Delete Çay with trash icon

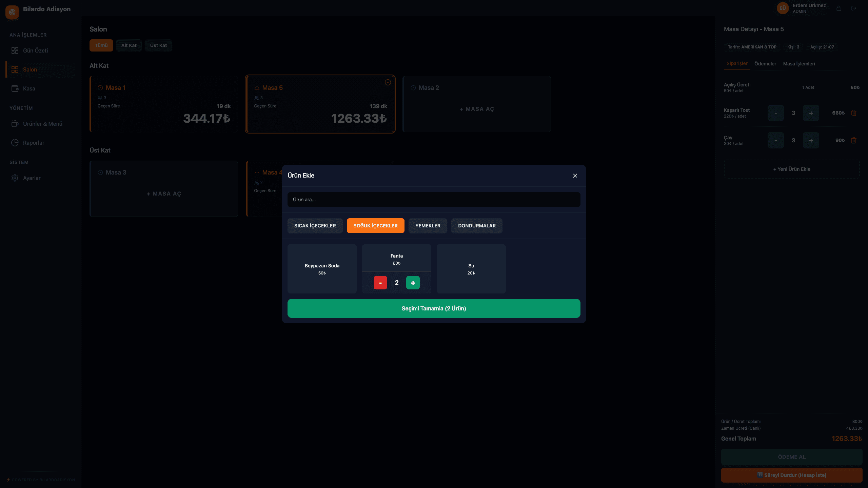pyautogui.click(x=853, y=140)
